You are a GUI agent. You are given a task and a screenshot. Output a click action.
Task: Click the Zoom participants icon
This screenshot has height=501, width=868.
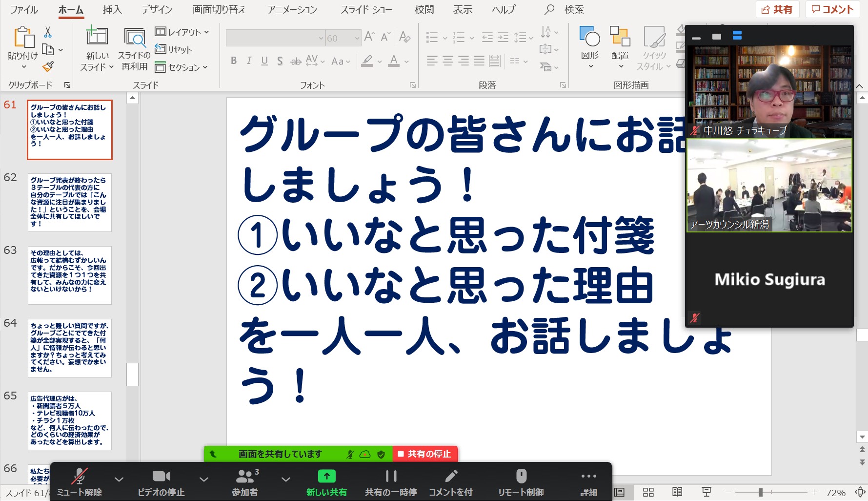245,477
